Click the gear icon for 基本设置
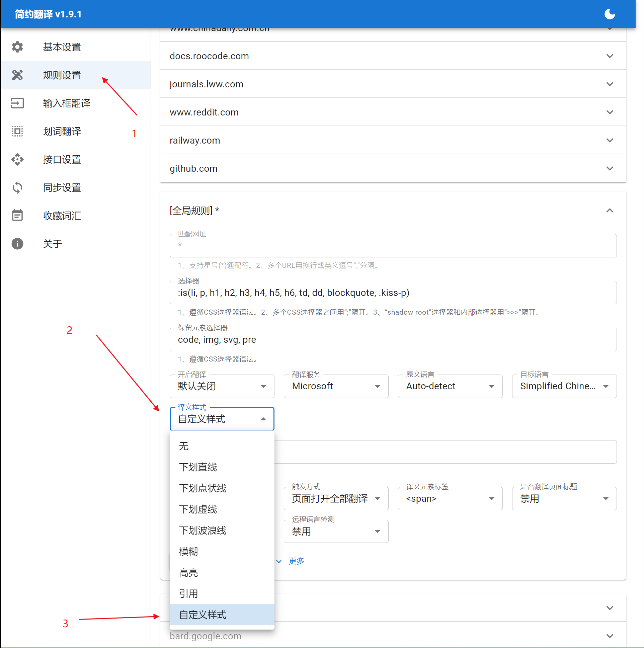This screenshot has width=644, height=648. coord(17,47)
